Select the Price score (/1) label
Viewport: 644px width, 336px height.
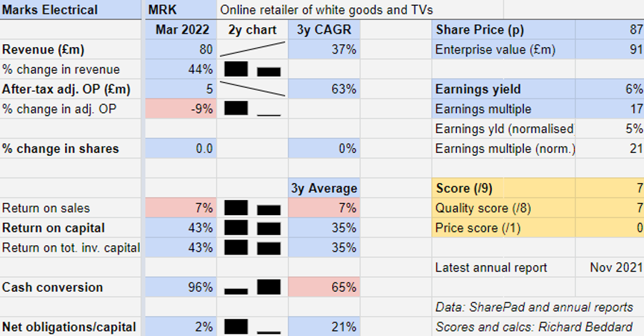478,228
